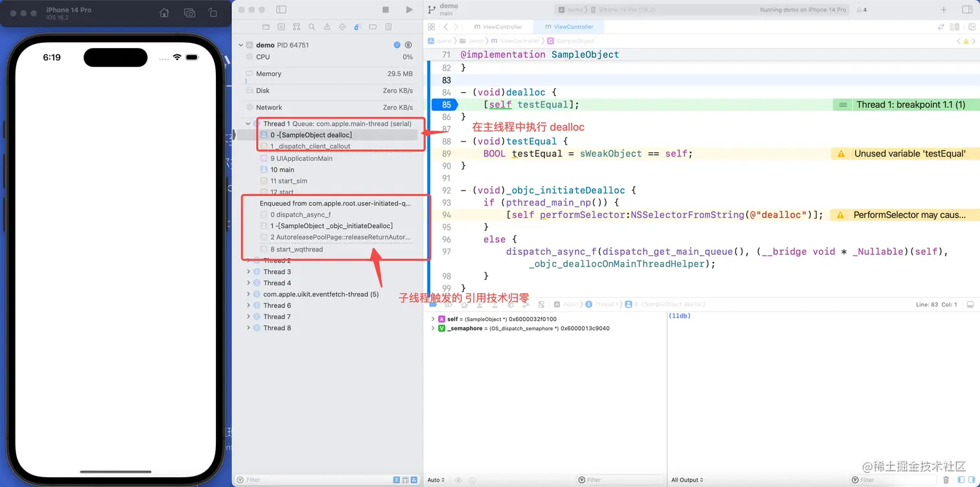Click the issue count warning badge
Image resolution: width=980 pixels, height=487 pixels.
861,10
